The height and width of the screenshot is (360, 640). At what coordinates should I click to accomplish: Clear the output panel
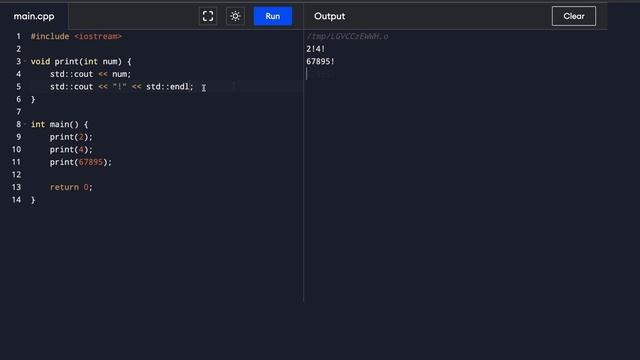(573, 16)
